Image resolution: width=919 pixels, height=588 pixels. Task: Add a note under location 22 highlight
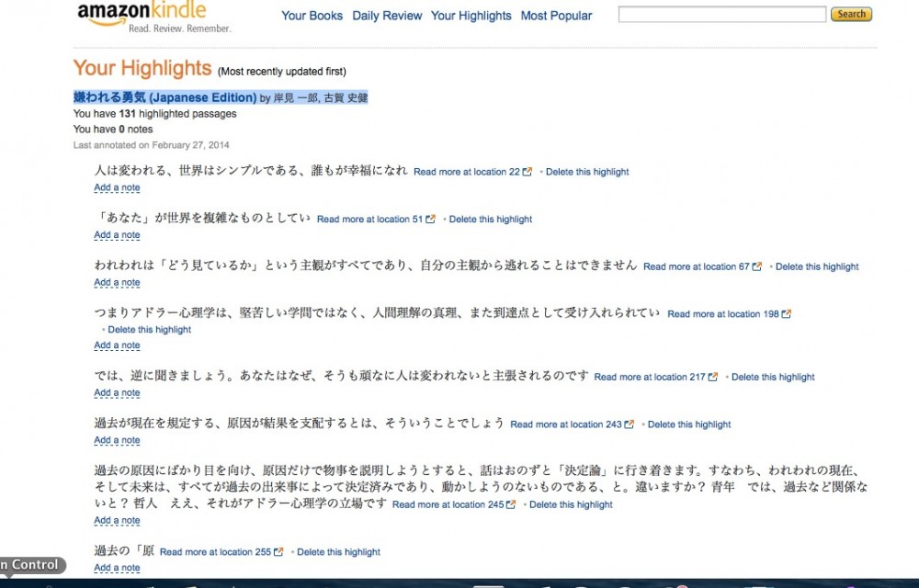coord(118,187)
